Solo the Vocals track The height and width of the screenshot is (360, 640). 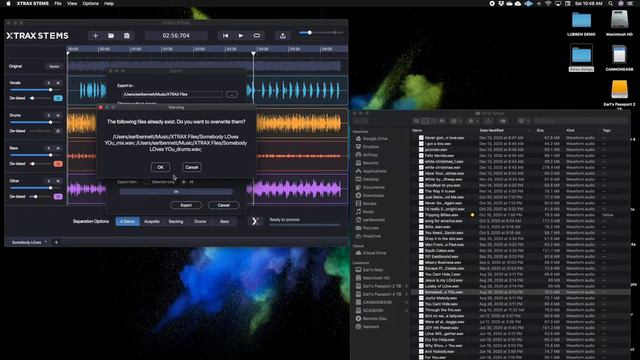coord(49,83)
